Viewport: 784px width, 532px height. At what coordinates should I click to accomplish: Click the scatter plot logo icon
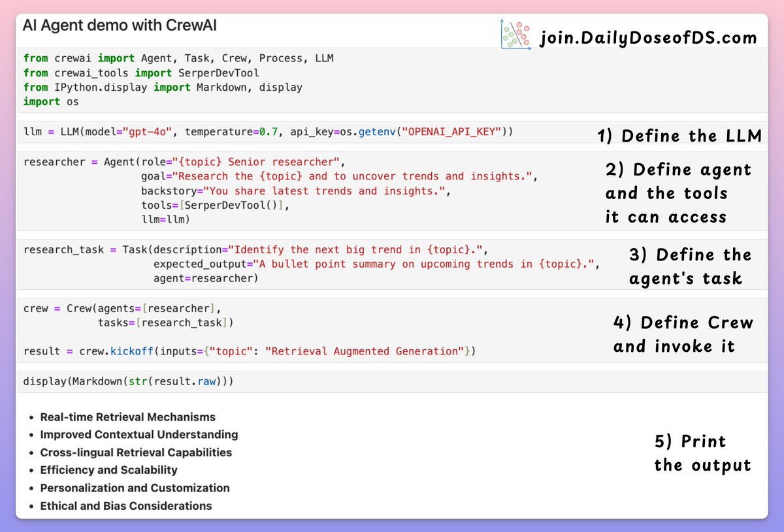pos(515,35)
